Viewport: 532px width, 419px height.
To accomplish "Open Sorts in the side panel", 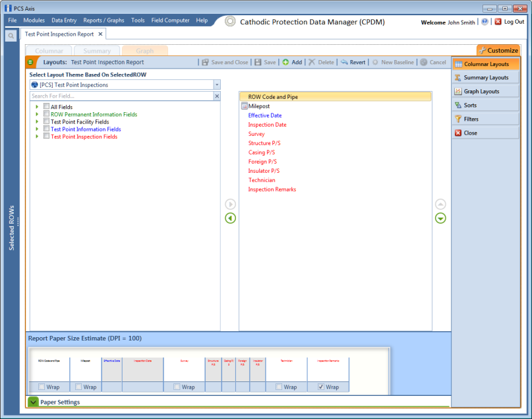I will [485, 106].
